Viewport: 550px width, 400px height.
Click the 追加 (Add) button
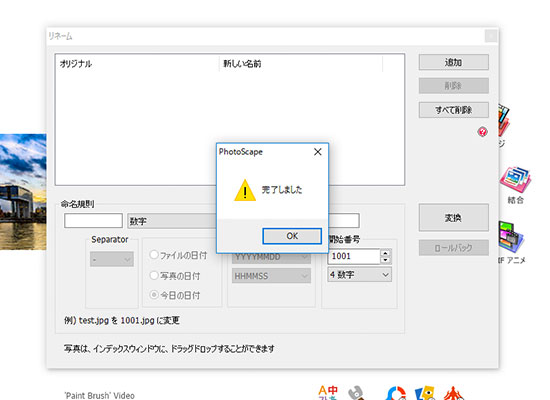[x=454, y=62]
